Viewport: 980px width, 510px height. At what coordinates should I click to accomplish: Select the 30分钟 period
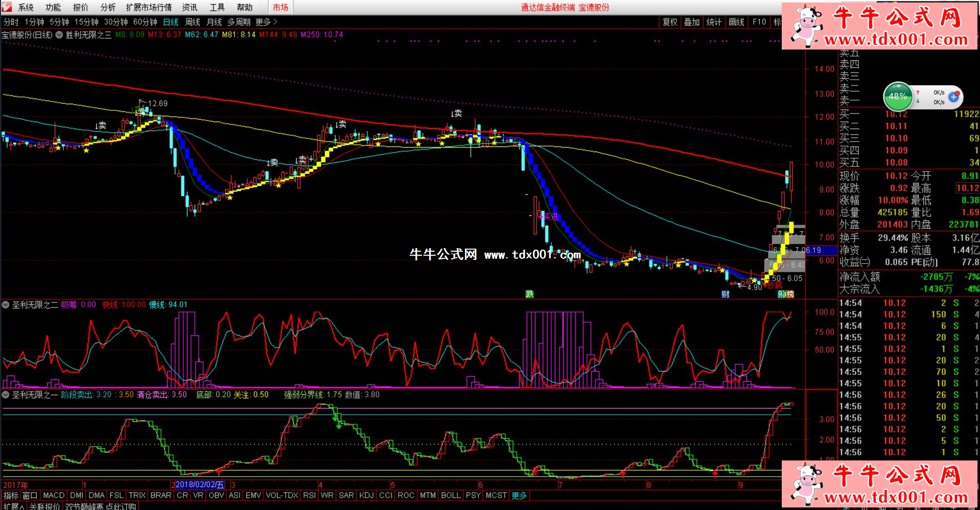(116, 22)
